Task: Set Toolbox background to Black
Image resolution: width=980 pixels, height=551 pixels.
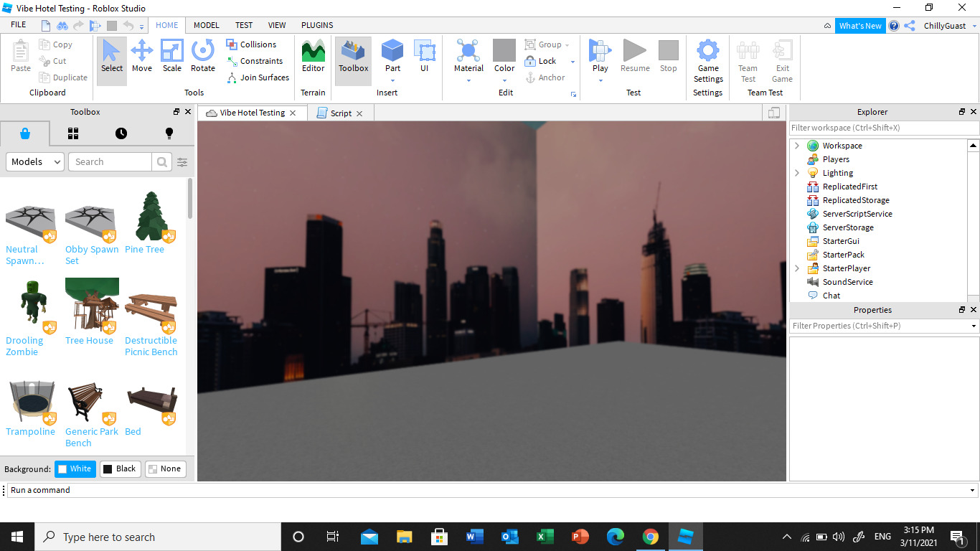Action: [120, 469]
